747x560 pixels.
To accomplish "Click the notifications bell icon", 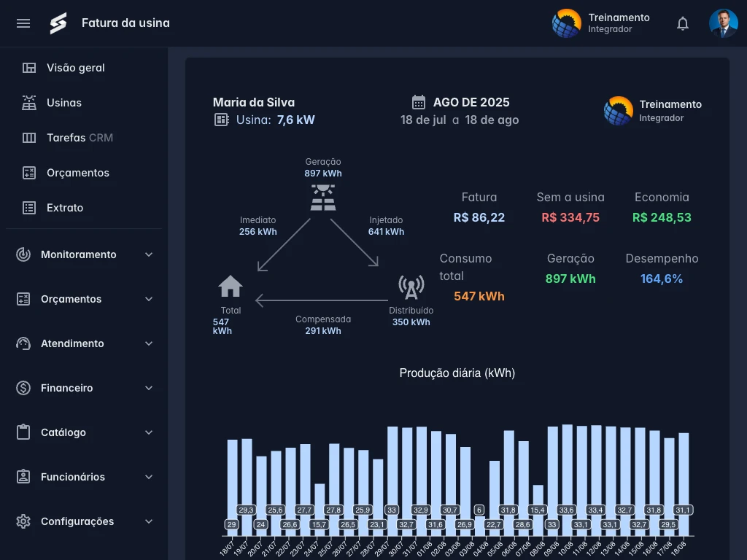I will click(x=683, y=23).
